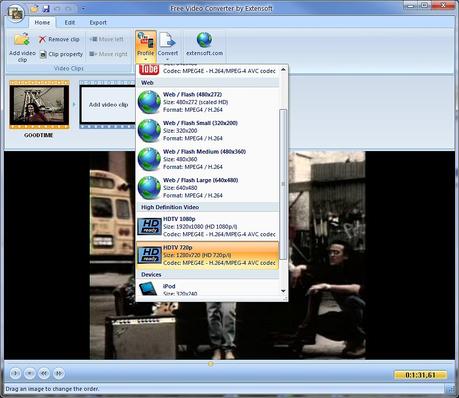The image size is (459, 398).
Task: Choose Web / Flash (480x272) profile
Action: [207, 102]
